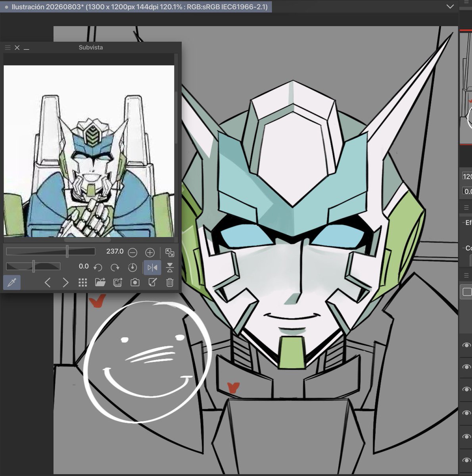Viewport: 472px width, 476px height.
Task: Click the Subvista panel title
Action: tap(91, 47)
